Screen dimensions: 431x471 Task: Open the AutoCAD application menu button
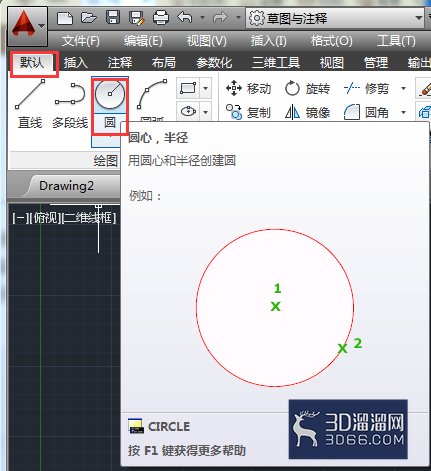[27, 26]
